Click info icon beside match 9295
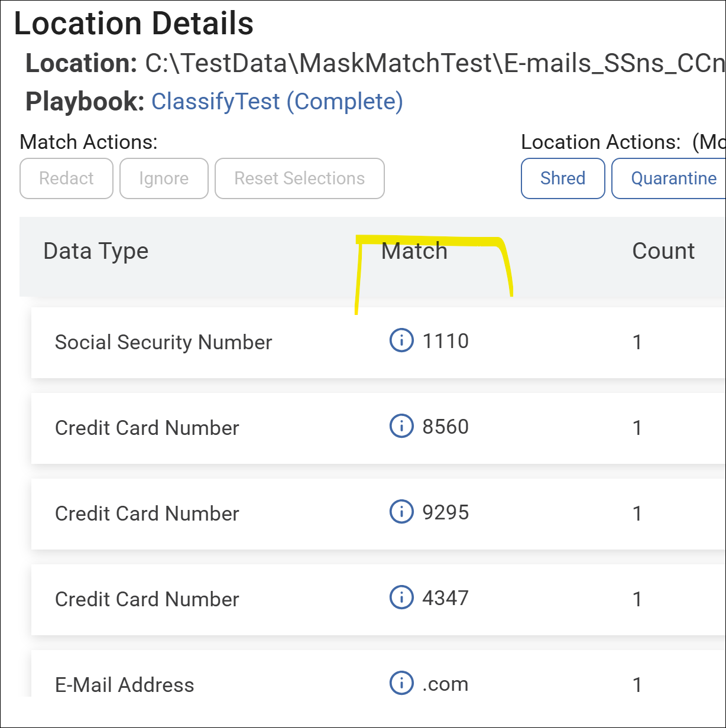The width and height of the screenshot is (726, 728). click(401, 512)
